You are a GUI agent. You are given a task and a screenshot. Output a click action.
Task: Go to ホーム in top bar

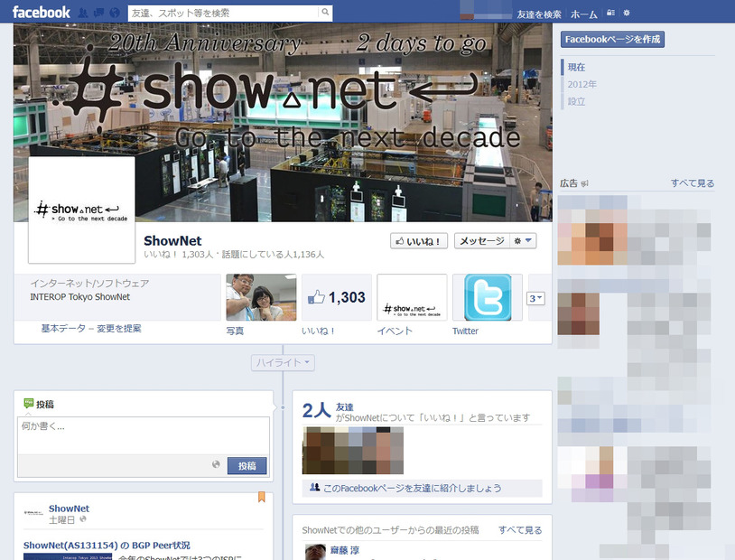click(x=584, y=14)
